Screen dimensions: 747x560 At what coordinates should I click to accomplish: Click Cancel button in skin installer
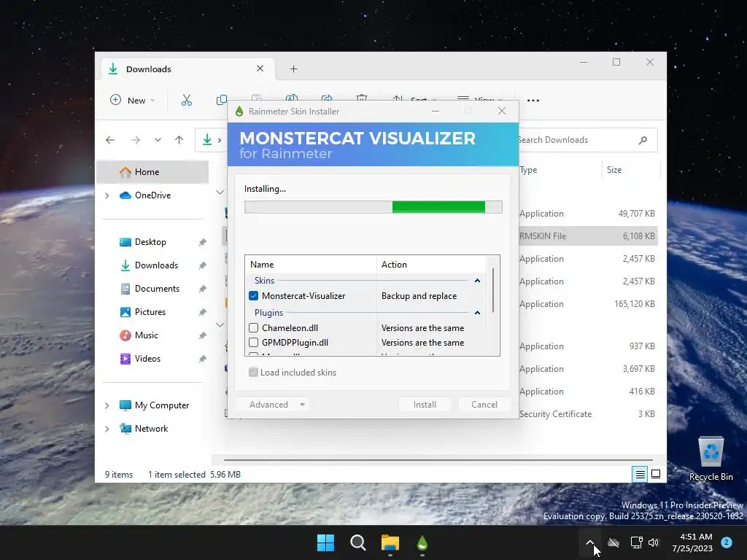[484, 404]
